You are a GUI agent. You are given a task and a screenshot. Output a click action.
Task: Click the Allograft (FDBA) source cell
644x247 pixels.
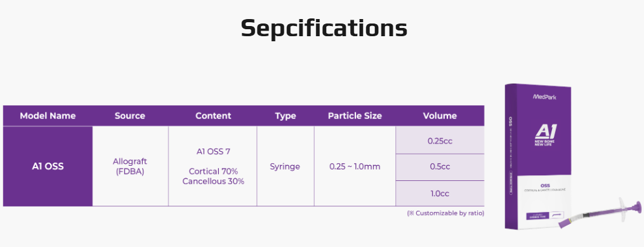(130, 166)
